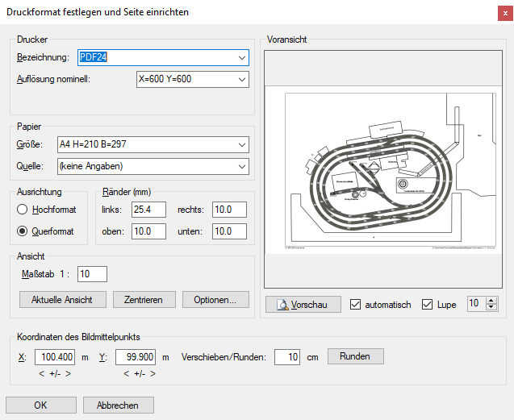This screenshot has width=514, height=420.
Task: Click the Vorschau preview button
Action: (303, 305)
